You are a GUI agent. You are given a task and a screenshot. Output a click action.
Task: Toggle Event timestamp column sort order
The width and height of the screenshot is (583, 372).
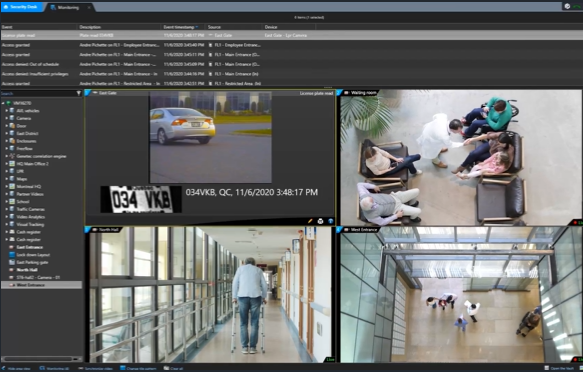[181, 27]
